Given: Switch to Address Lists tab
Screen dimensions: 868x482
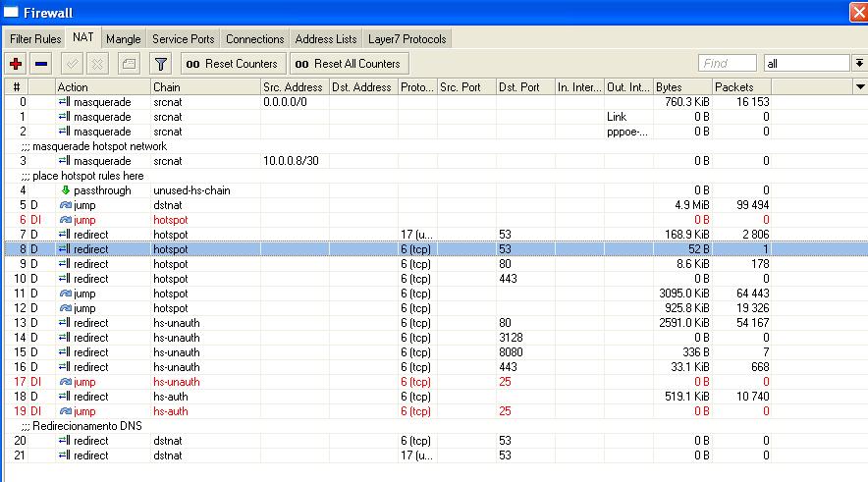Looking at the screenshot, I should click(x=326, y=39).
